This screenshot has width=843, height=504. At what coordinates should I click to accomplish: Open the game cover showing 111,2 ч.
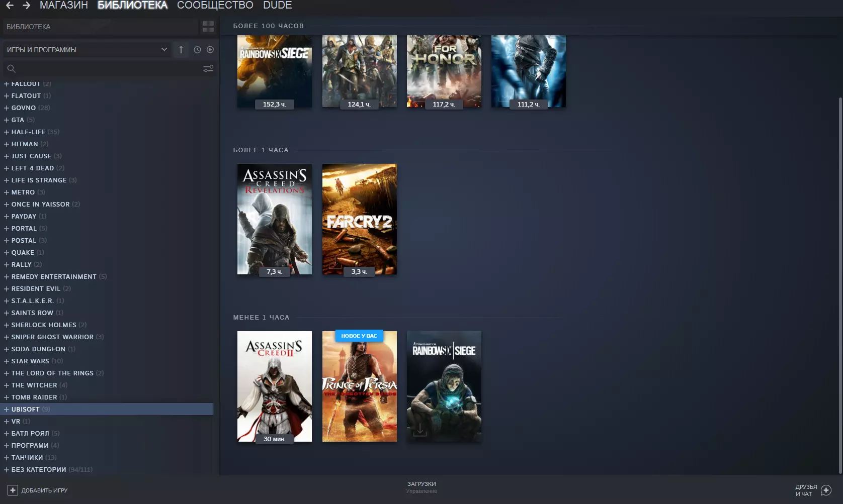tap(529, 71)
